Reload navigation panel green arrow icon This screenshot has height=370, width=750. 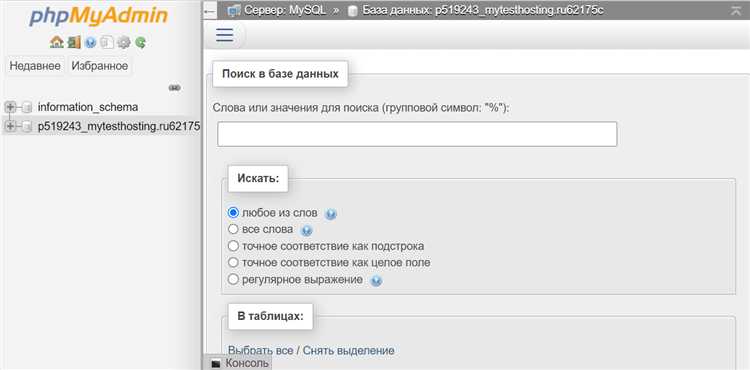tap(140, 43)
